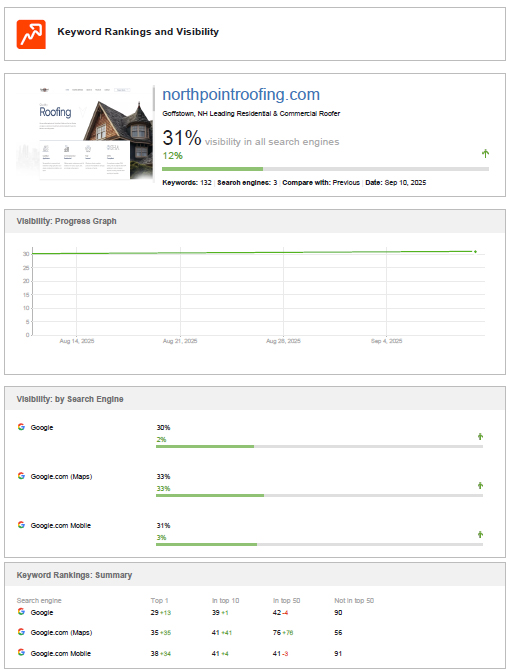Click the "Search engines: 3" text
Screen dimensions: 510x669
click(247, 183)
